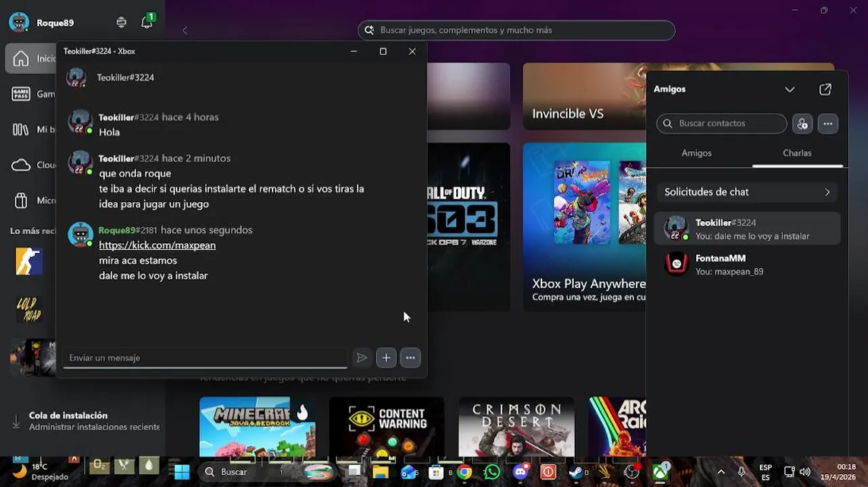
Task: Open Mi biblioteca library icon
Action: pos(21,129)
